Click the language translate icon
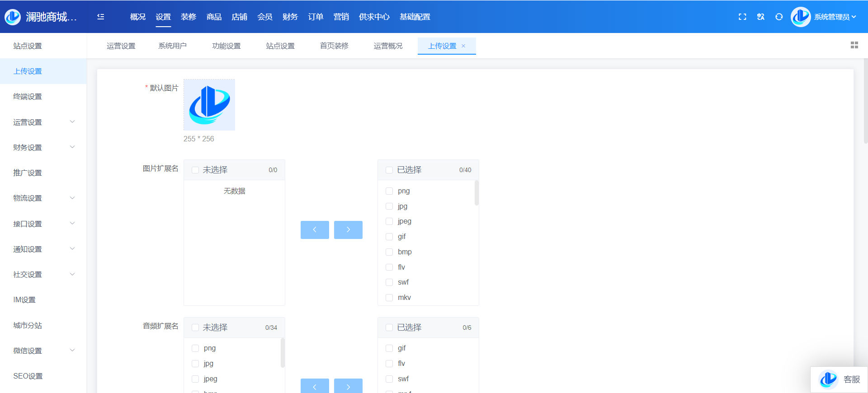The width and height of the screenshot is (868, 393). (761, 17)
